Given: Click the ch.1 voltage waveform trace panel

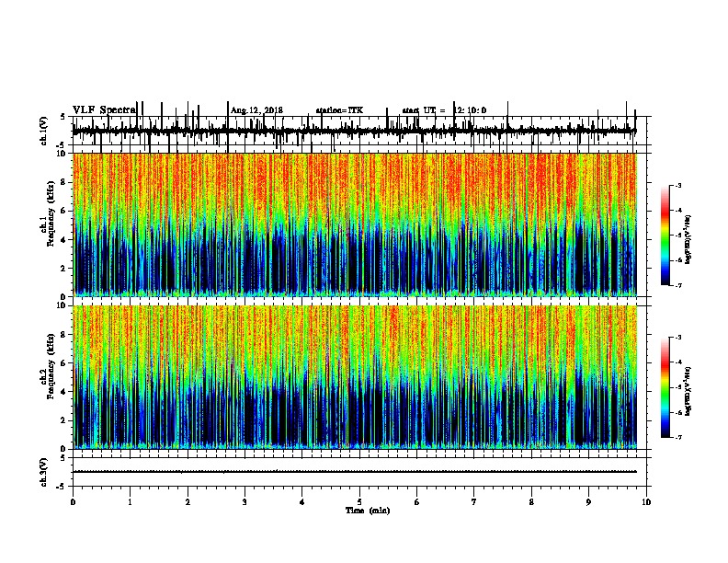Looking at the screenshot, I should [359, 131].
